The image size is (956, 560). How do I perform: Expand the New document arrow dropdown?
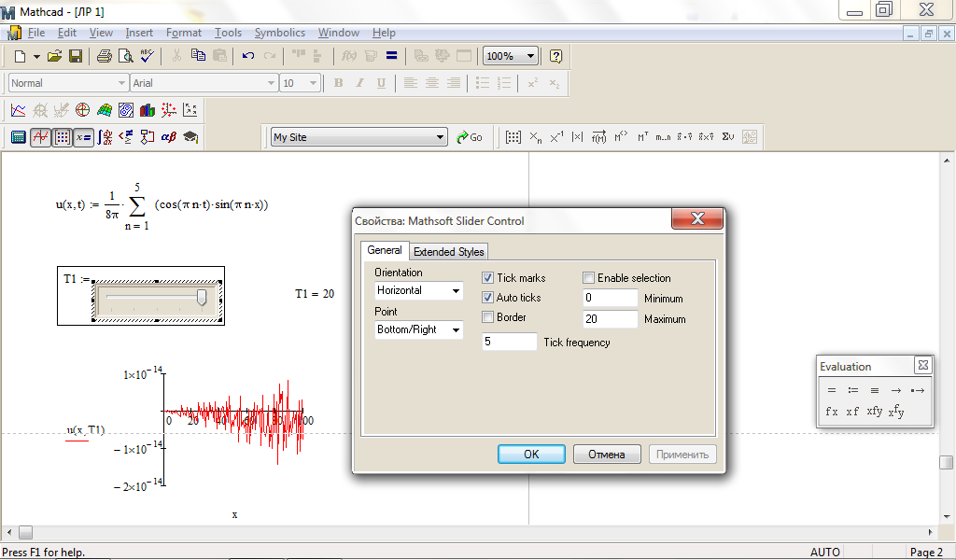(36, 56)
